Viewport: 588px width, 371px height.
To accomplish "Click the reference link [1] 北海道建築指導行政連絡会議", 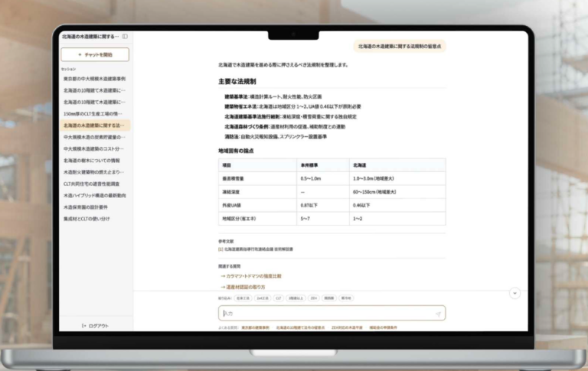I will pyautogui.click(x=256, y=249).
